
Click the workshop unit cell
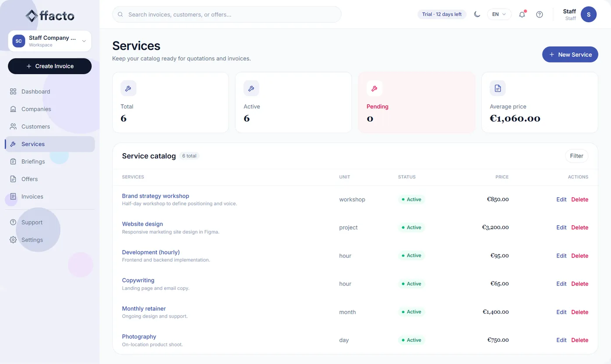tap(352, 199)
